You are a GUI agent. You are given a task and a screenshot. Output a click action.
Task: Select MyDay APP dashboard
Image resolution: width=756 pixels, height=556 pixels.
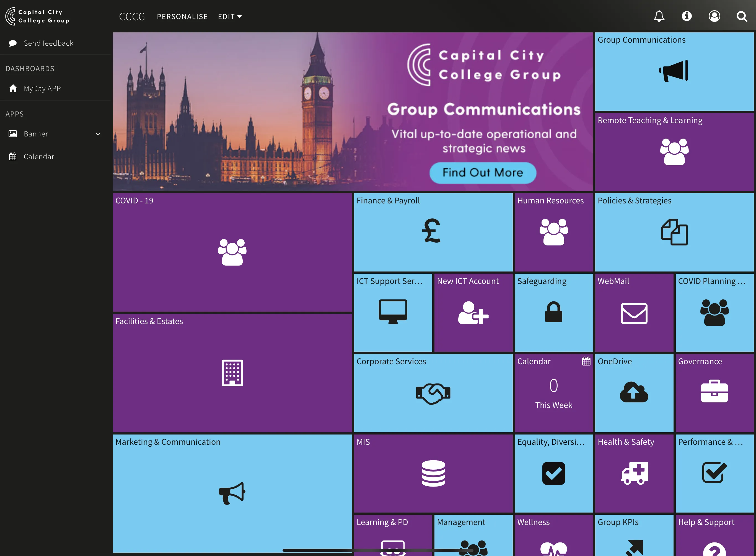pyautogui.click(x=42, y=89)
